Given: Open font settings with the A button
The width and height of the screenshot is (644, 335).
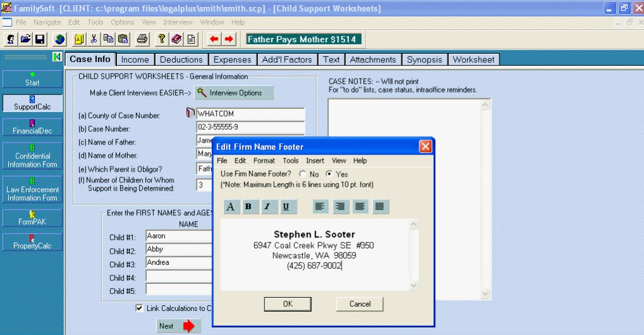Looking at the screenshot, I should click(231, 206).
